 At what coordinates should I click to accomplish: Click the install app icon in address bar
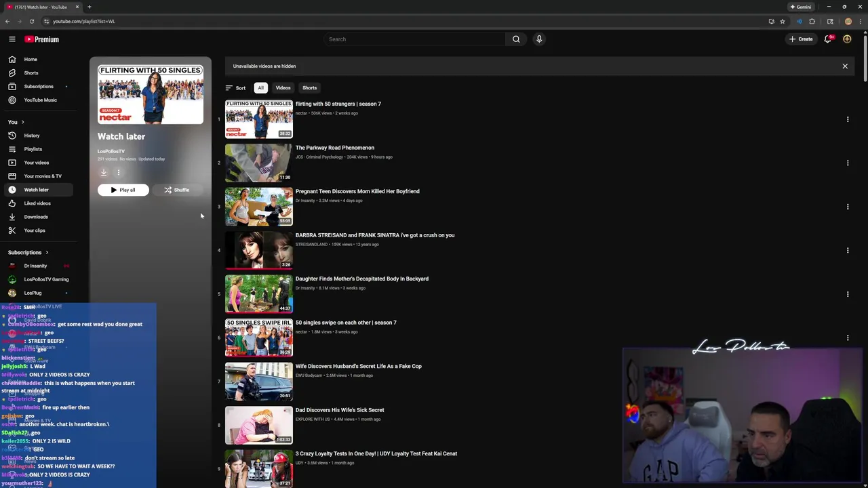[771, 21]
